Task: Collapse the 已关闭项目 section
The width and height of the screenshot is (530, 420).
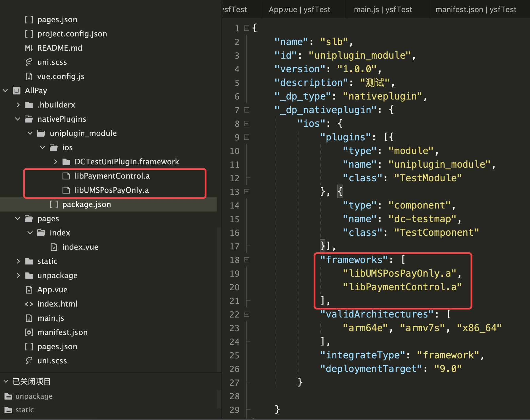Action: 6,381
